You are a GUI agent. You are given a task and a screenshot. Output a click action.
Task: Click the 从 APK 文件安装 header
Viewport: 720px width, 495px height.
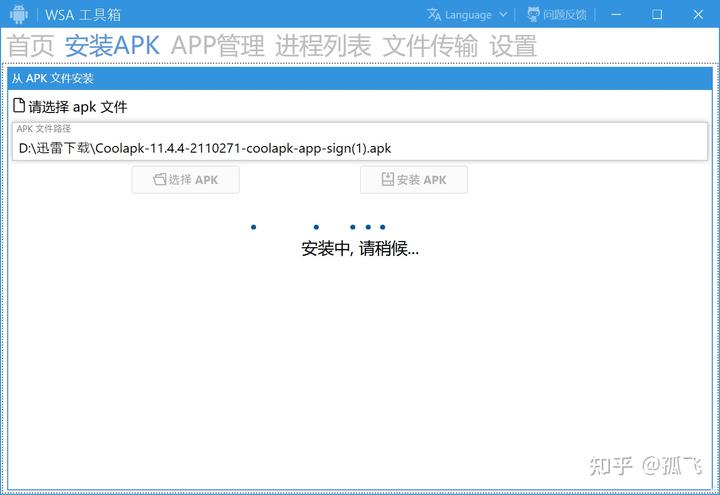tap(360, 79)
